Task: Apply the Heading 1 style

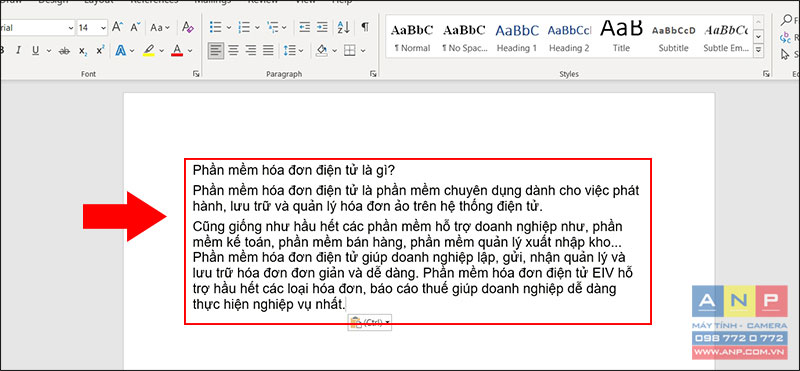Action: [517, 37]
